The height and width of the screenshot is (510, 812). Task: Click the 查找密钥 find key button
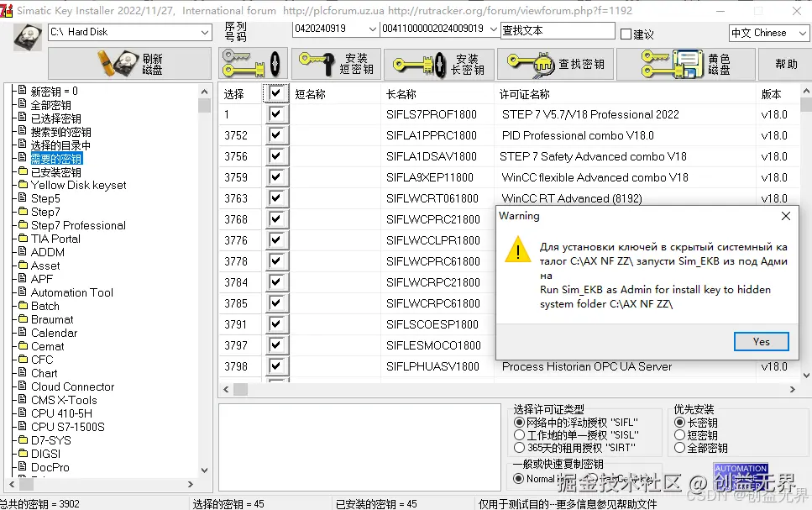click(x=556, y=64)
